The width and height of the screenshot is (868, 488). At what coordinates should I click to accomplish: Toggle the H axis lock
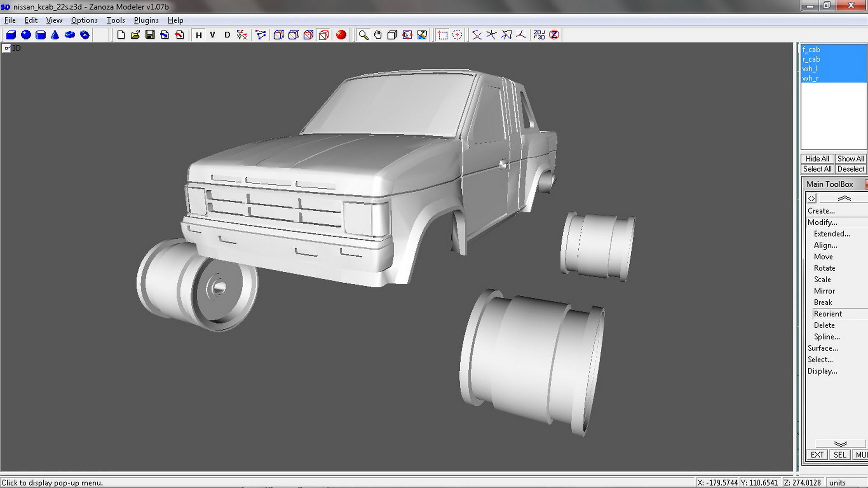[x=198, y=35]
